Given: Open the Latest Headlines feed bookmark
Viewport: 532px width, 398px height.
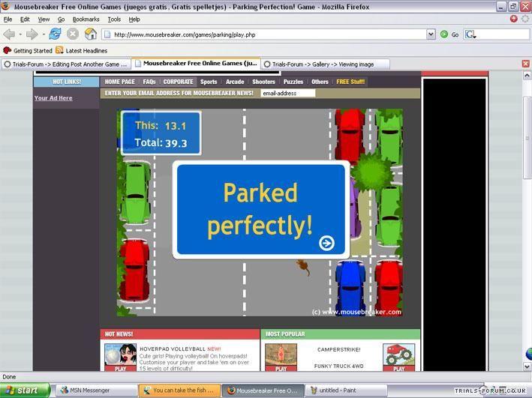Looking at the screenshot, I should (82, 50).
